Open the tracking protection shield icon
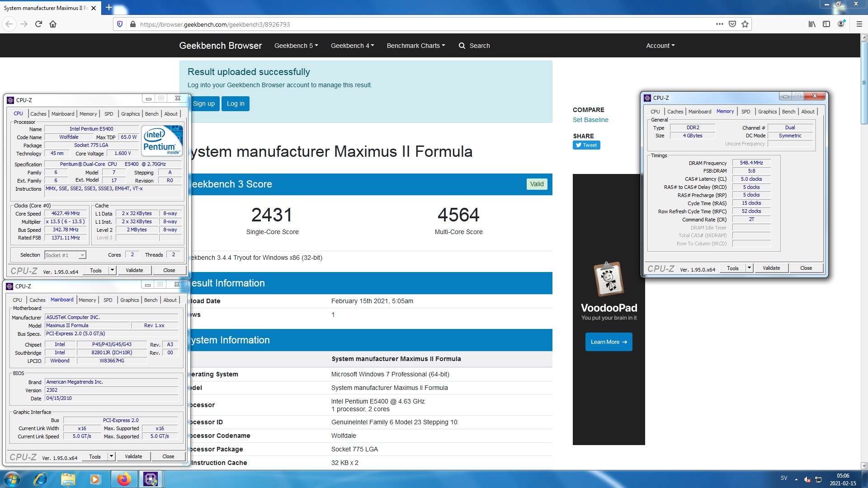This screenshot has height=488, width=868. click(120, 24)
